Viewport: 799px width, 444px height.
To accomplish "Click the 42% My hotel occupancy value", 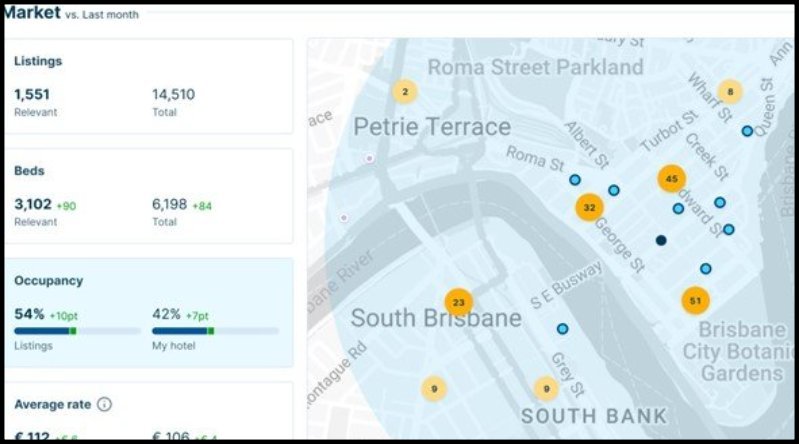I will pyautogui.click(x=166, y=314).
